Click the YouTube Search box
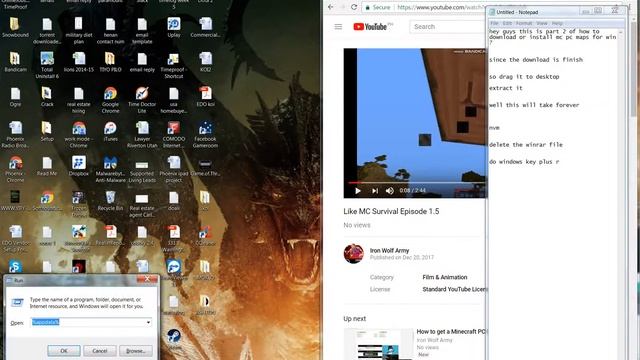The height and width of the screenshot is (360, 640). (447, 27)
